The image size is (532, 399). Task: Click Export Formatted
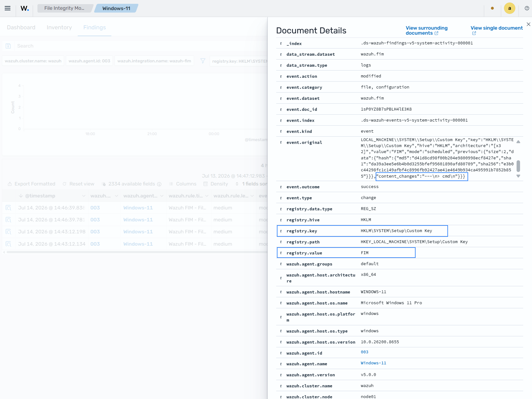pos(31,184)
